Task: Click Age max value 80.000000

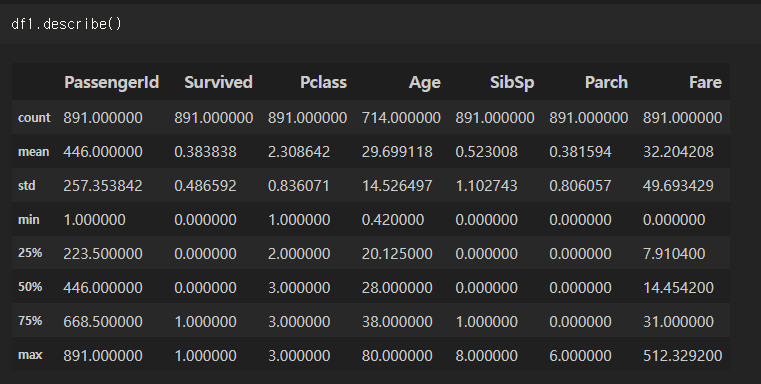Action: point(397,355)
